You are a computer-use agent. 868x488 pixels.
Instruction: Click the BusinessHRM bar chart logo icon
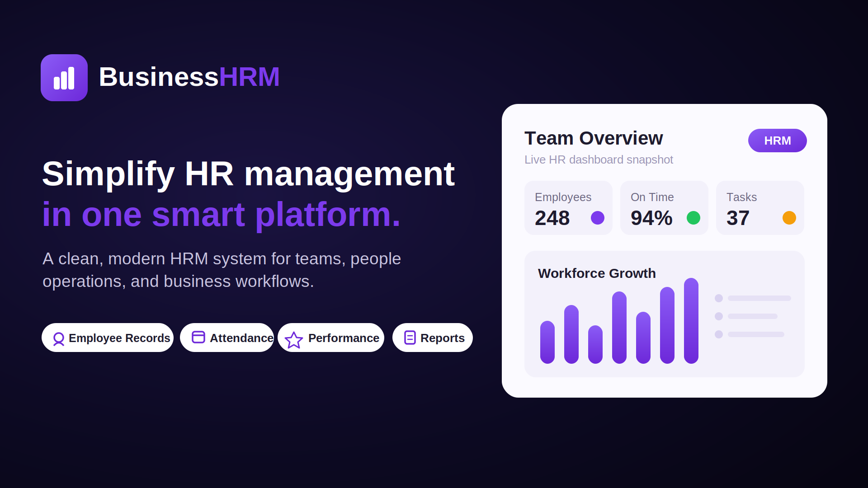click(64, 78)
